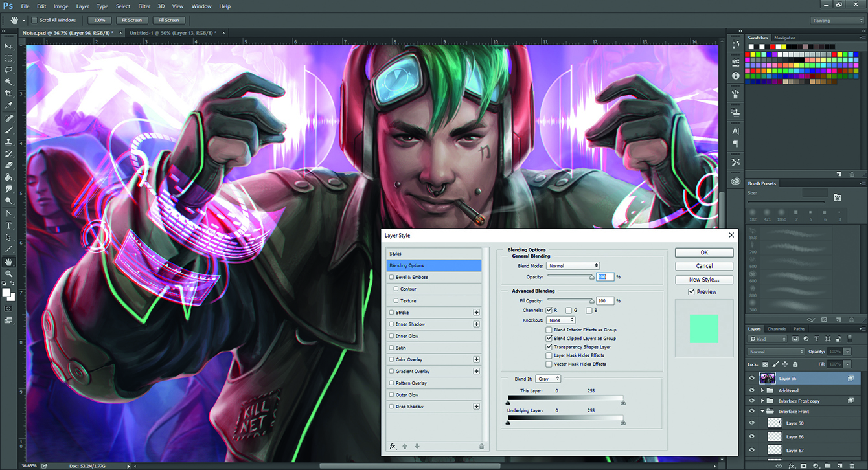The width and height of the screenshot is (868, 470).
Task: Open the Paragraph panel icon
Action: (735, 144)
